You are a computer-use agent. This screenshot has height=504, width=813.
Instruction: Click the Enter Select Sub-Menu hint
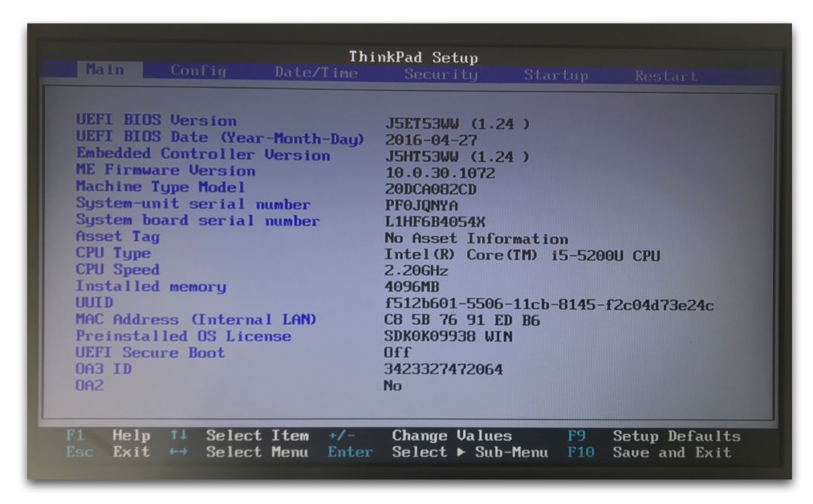[437, 452]
